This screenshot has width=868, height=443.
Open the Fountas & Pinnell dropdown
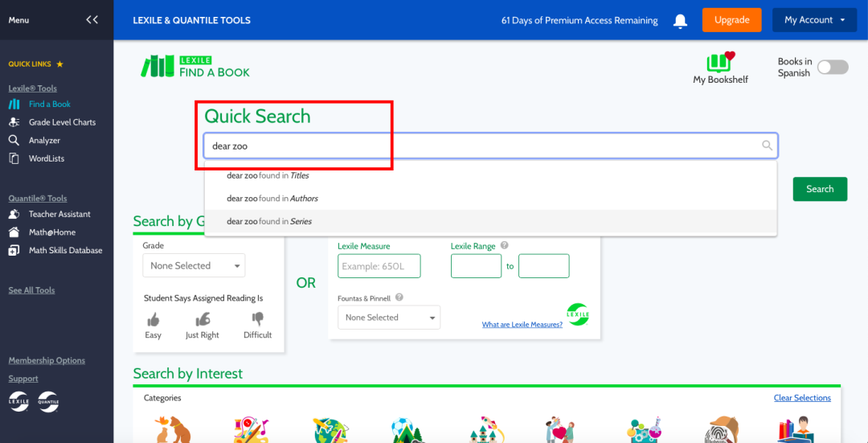[x=389, y=318]
